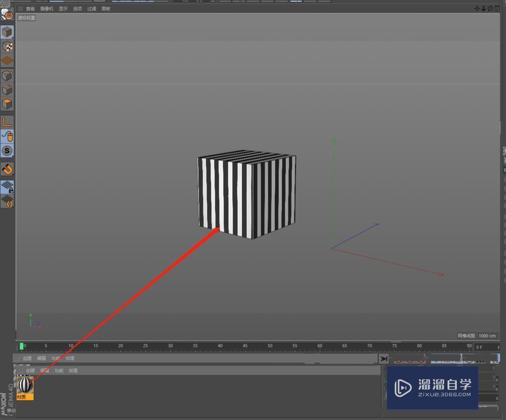Switch to Polygons mode cube icon
The height and width of the screenshot is (420, 506).
(7, 104)
